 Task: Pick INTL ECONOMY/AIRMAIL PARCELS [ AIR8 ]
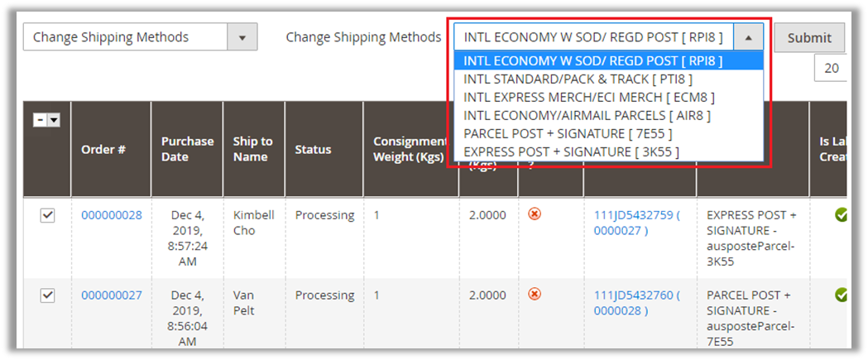tap(587, 115)
